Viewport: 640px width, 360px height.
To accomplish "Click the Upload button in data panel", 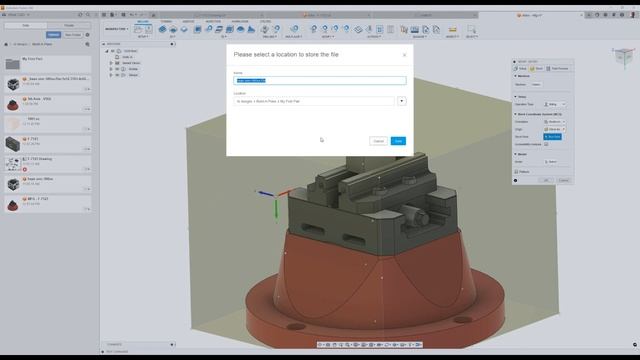I will click(x=53, y=35).
